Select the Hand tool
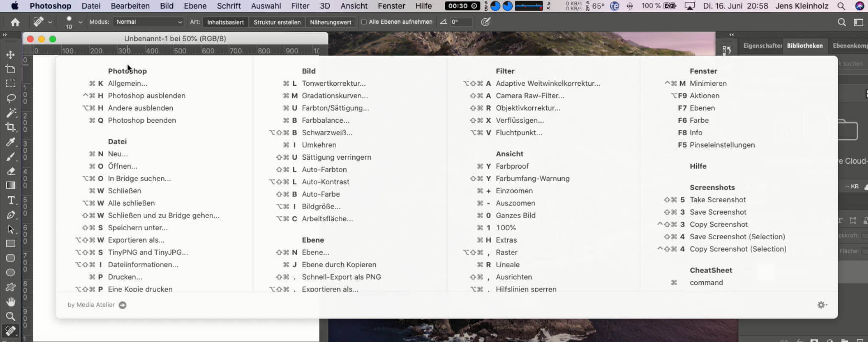This screenshot has width=868, height=342. tap(11, 302)
